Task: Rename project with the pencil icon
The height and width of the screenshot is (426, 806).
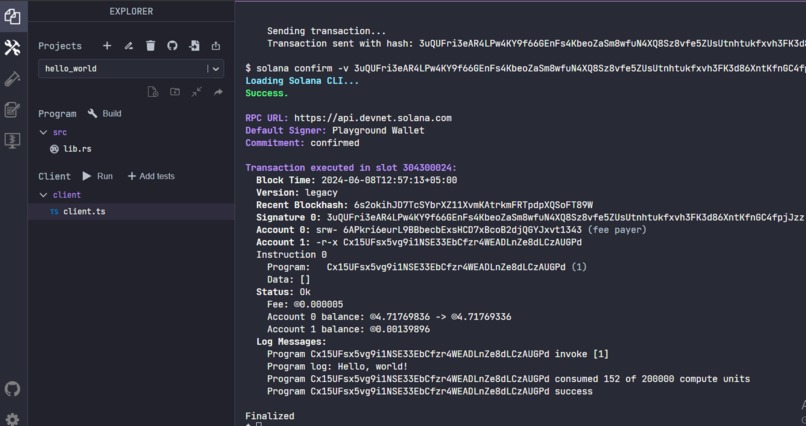Action: pyautogui.click(x=129, y=46)
